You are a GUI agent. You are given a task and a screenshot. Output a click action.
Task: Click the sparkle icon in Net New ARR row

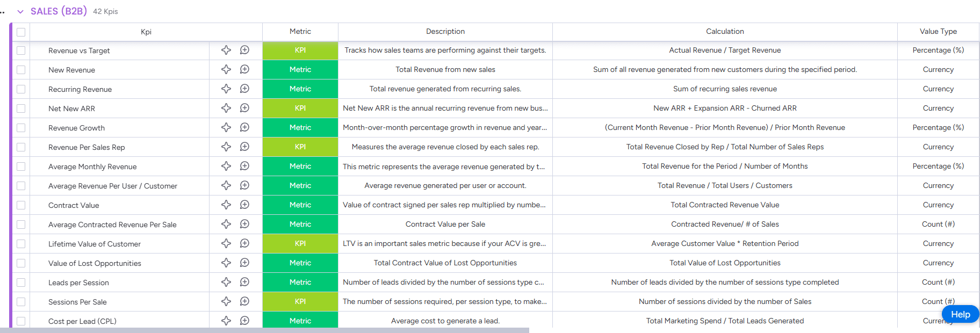point(226,108)
